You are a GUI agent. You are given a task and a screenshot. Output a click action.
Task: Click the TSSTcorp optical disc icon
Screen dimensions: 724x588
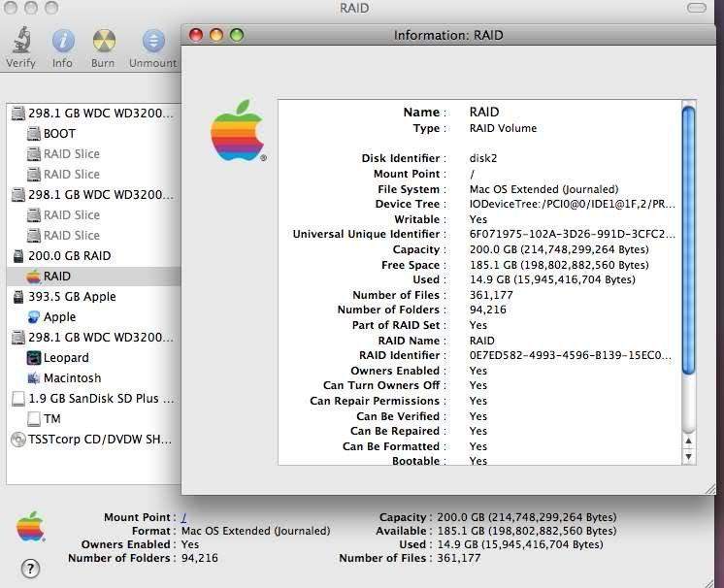[x=18, y=439]
